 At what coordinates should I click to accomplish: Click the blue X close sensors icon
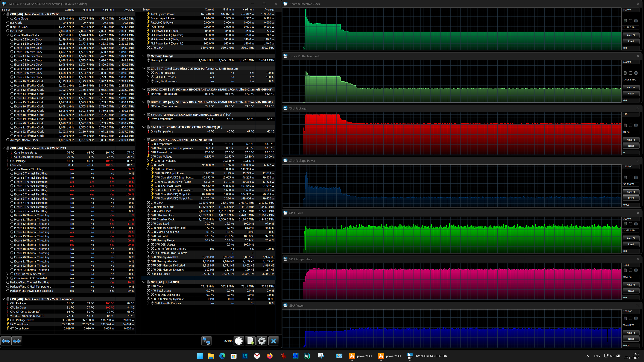click(273, 341)
